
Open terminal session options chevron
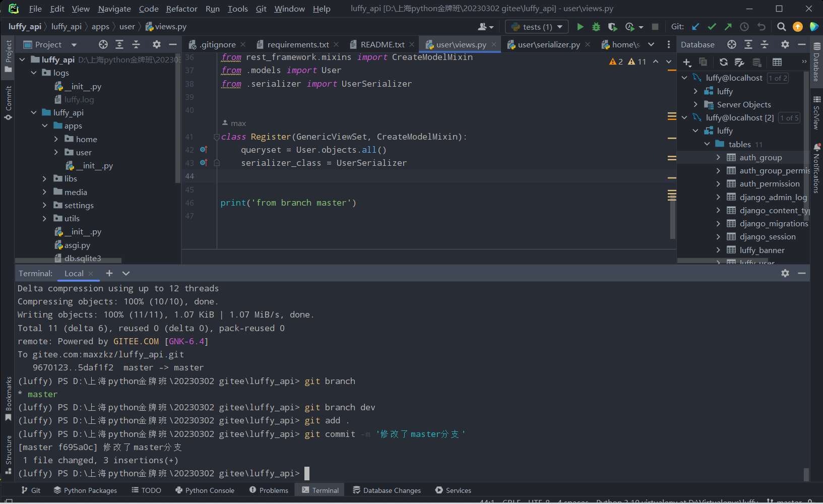point(126,273)
